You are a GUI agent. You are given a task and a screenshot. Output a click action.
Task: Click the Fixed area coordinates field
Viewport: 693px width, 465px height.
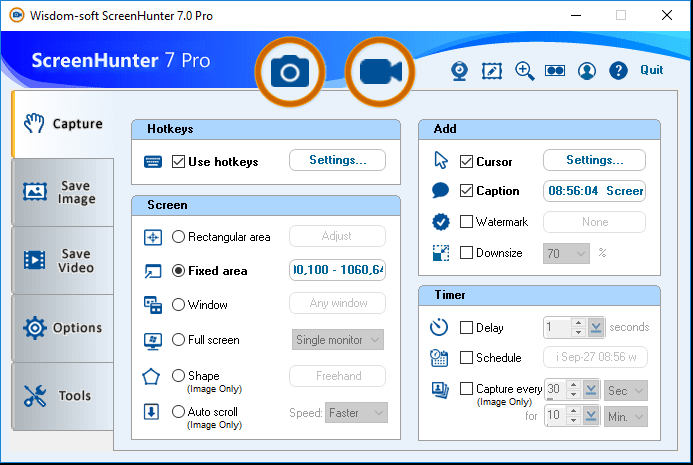(x=337, y=270)
